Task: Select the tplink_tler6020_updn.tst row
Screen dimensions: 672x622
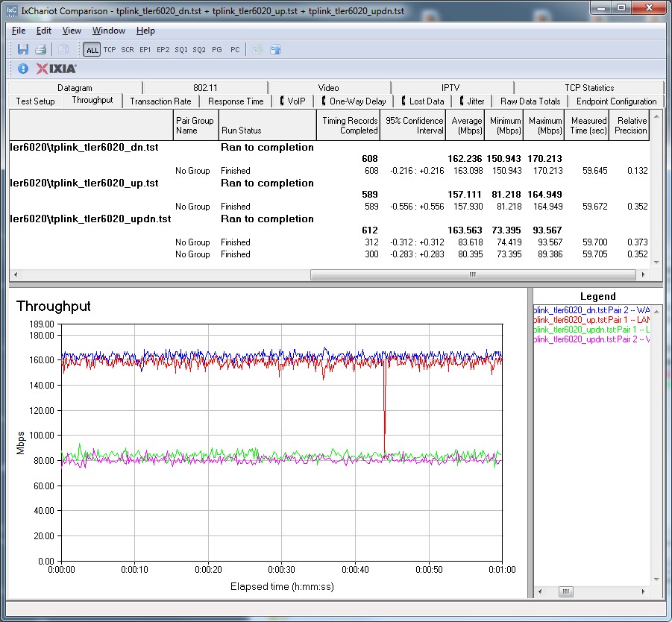Action: coord(329,219)
